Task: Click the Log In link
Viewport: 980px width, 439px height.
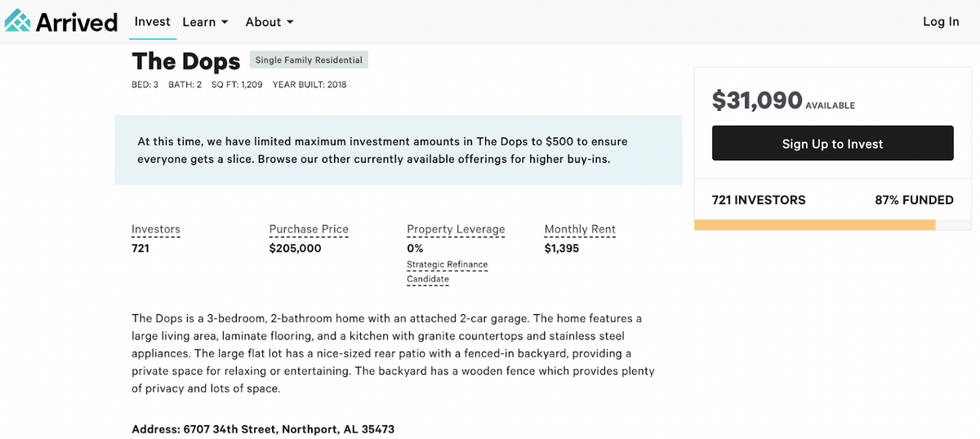Action: click(941, 22)
